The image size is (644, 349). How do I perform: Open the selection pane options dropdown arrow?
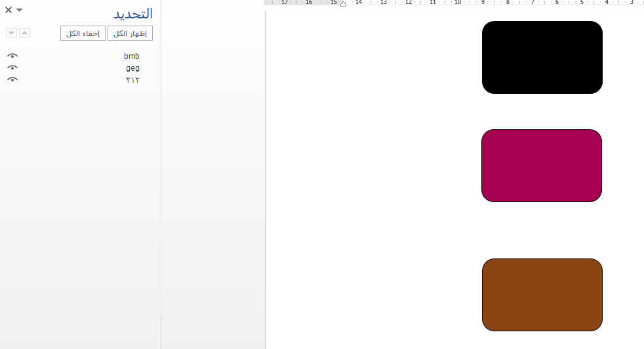tap(19, 10)
